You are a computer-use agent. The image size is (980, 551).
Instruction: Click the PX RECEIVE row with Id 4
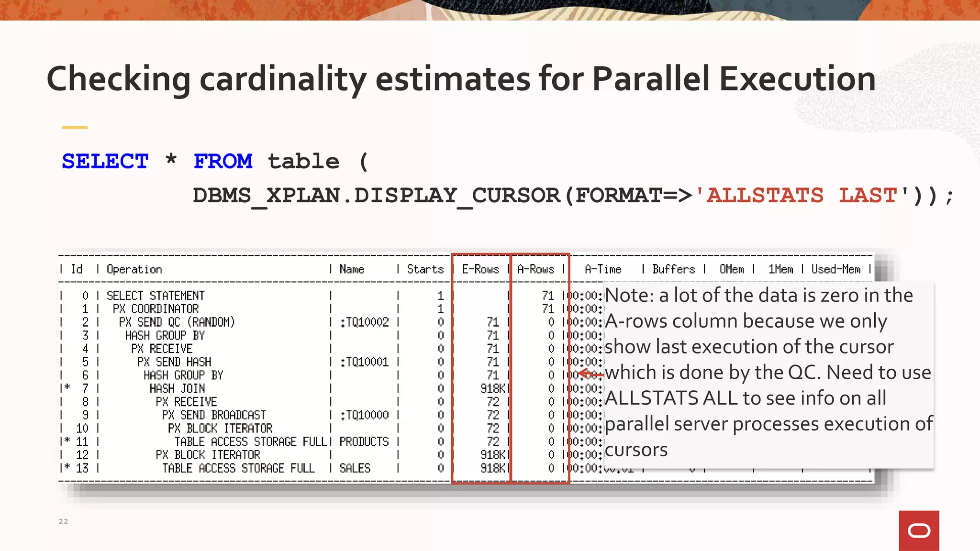coord(162,349)
